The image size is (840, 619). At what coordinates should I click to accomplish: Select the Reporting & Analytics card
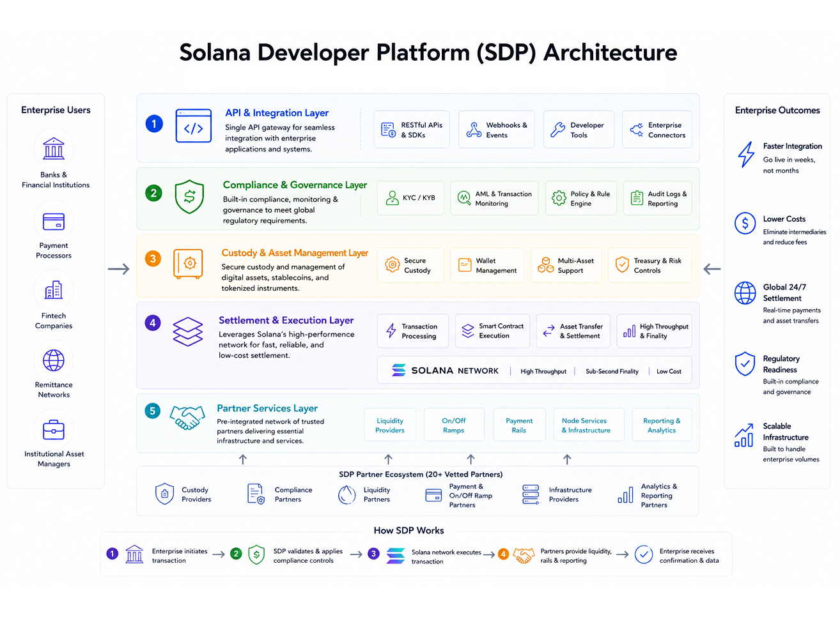pyautogui.click(x=662, y=425)
